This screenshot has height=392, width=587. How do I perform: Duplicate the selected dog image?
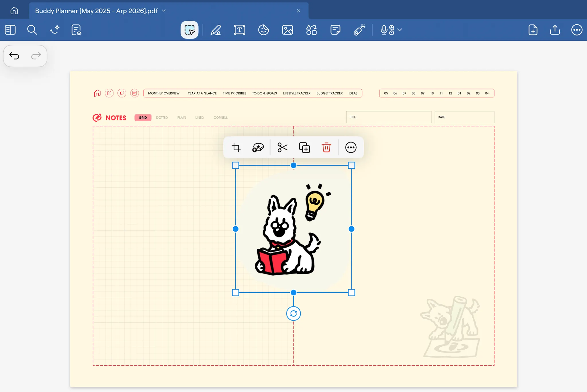click(x=304, y=148)
